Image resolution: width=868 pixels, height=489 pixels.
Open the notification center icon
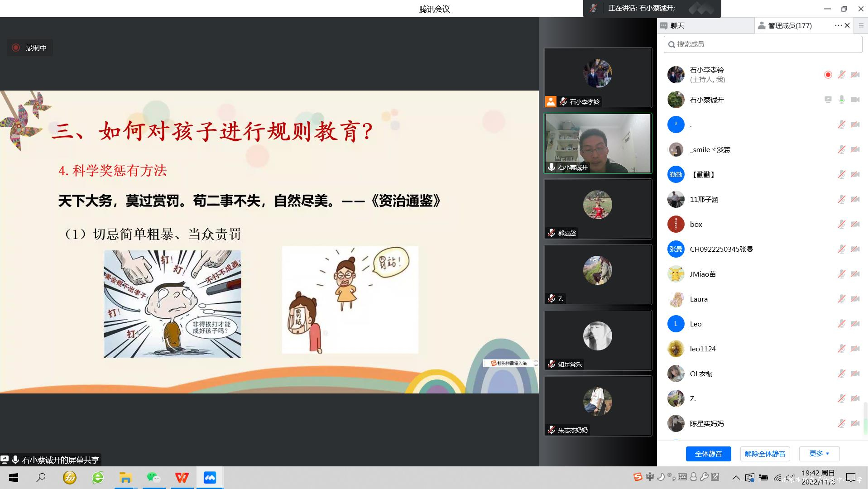(x=851, y=477)
